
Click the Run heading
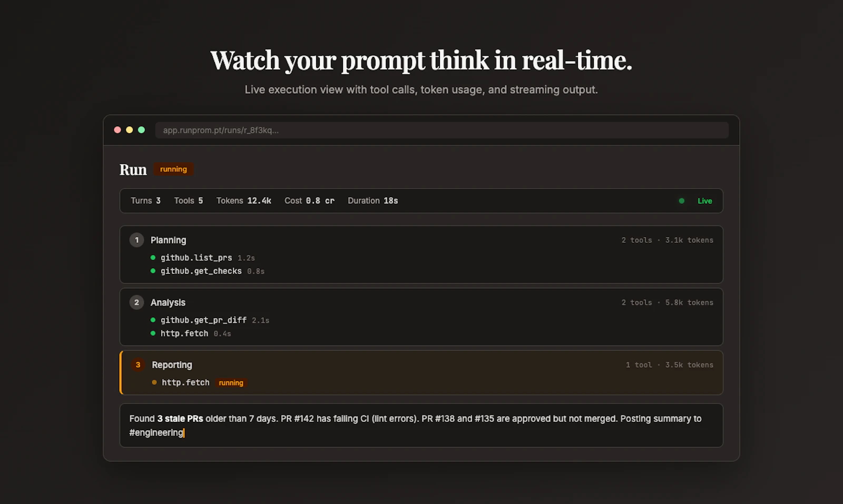pyautogui.click(x=133, y=170)
